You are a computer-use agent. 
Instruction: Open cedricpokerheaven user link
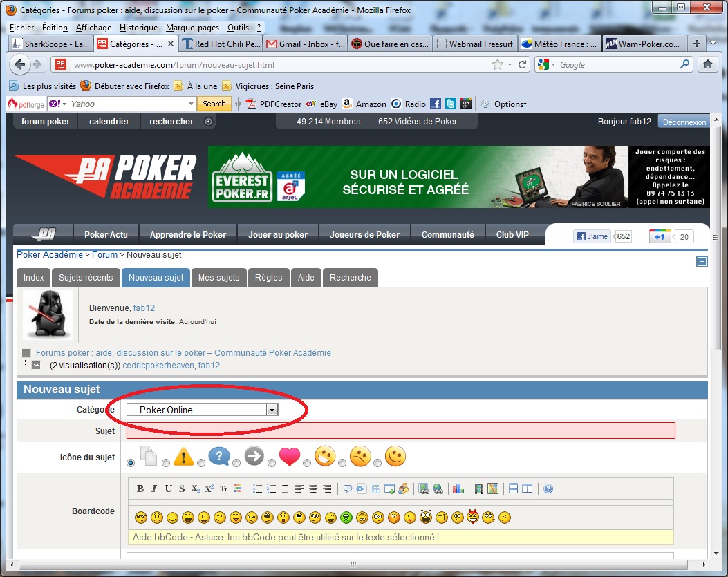(x=158, y=366)
